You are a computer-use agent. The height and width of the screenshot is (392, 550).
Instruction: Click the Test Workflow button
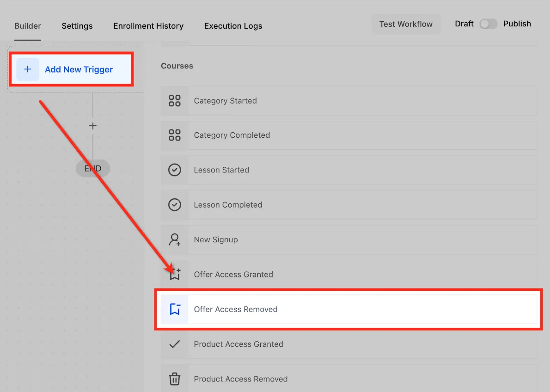[406, 24]
